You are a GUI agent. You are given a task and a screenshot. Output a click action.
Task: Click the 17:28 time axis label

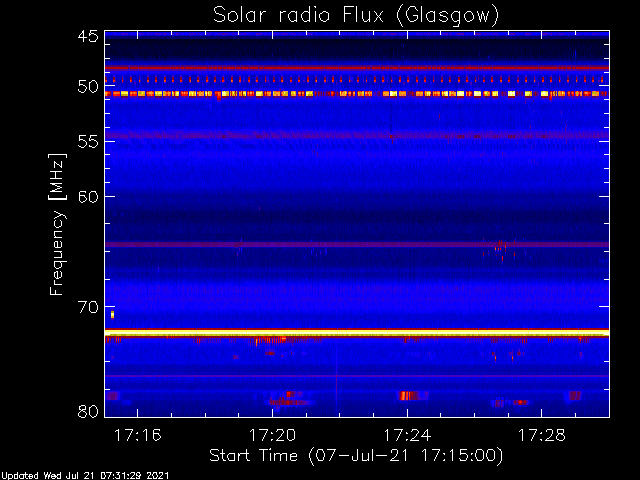(x=542, y=435)
